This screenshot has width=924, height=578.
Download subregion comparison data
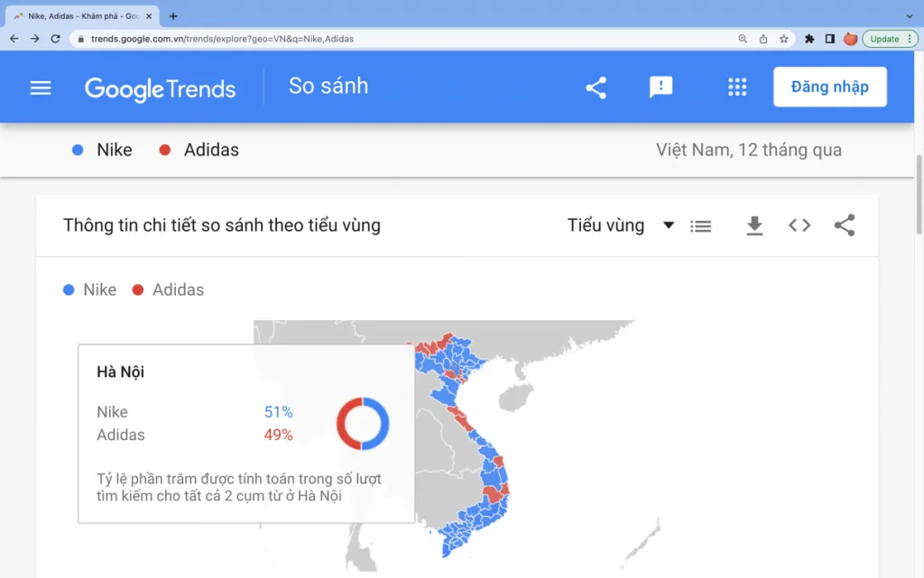tap(754, 225)
